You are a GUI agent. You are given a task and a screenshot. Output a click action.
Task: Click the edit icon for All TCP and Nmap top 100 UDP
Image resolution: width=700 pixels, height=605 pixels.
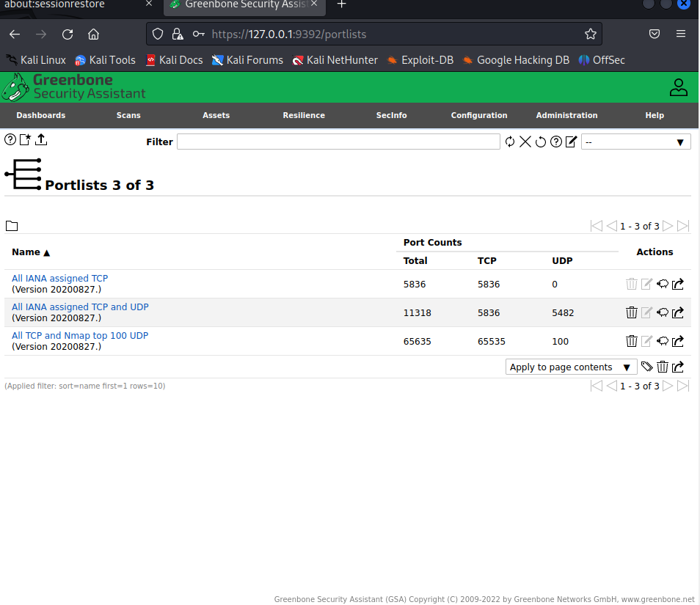(x=646, y=341)
